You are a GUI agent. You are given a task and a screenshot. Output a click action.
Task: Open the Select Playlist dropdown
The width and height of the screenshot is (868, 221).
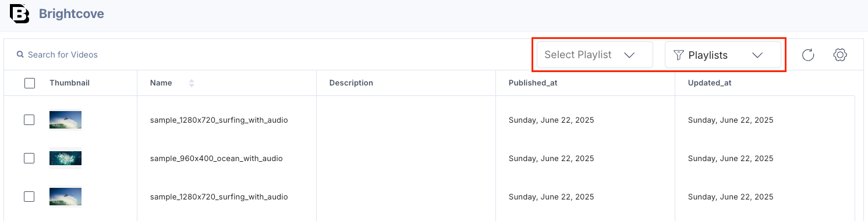click(x=594, y=55)
